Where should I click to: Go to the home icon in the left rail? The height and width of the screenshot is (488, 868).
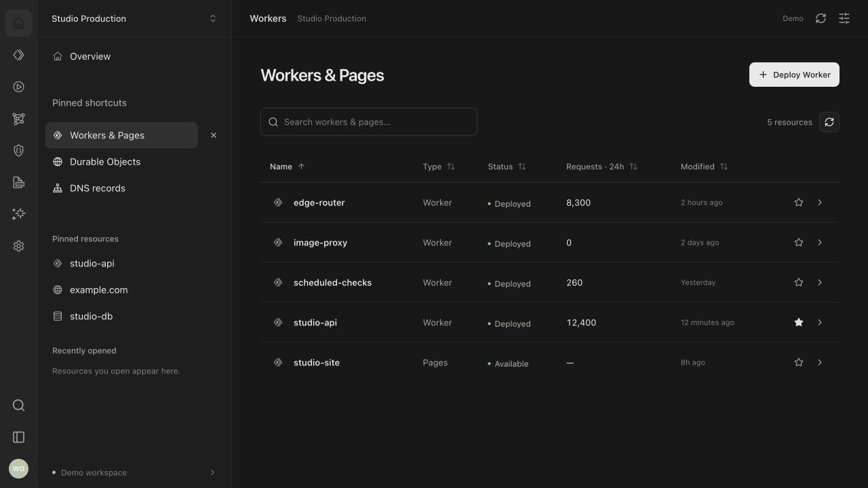click(x=18, y=23)
